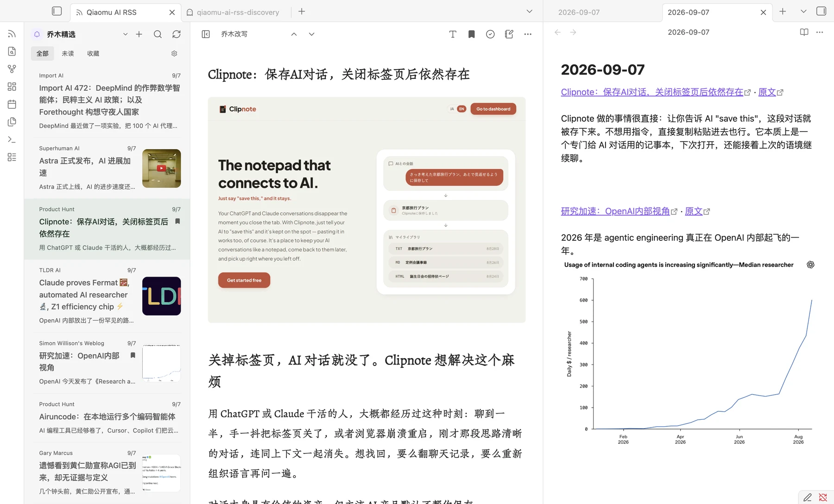
Task: Add a new feed with plus icon
Action: [x=139, y=34]
